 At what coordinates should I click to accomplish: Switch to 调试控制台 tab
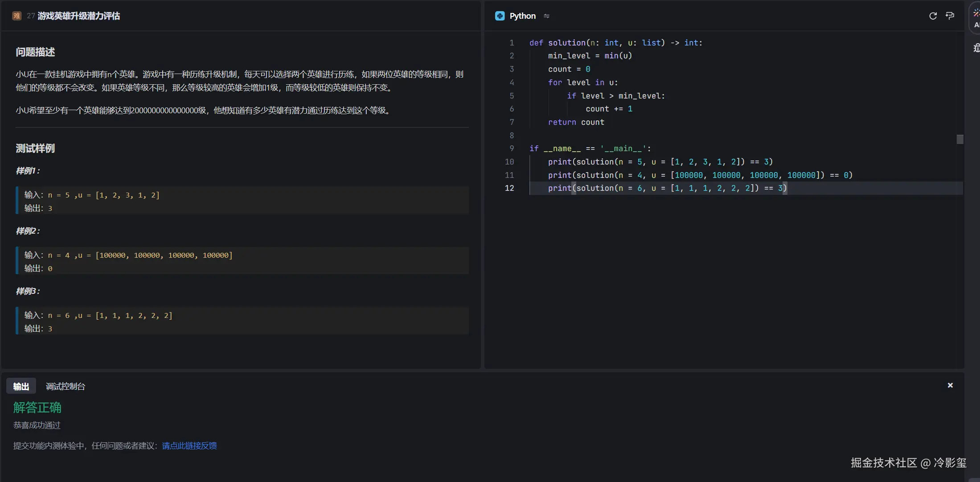66,387
